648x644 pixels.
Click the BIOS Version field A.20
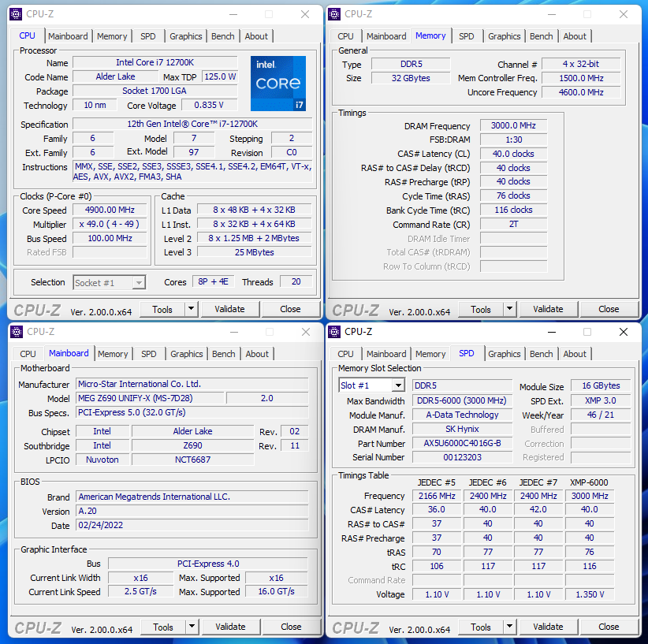[x=192, y=512]
